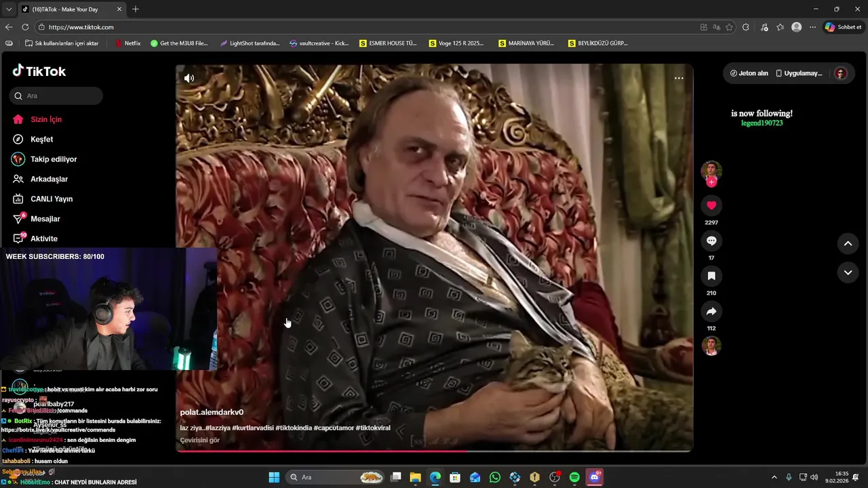The height and width of the screenshot is (488, 868).
Task: Like the video with the heart icon
Action: 711,205
